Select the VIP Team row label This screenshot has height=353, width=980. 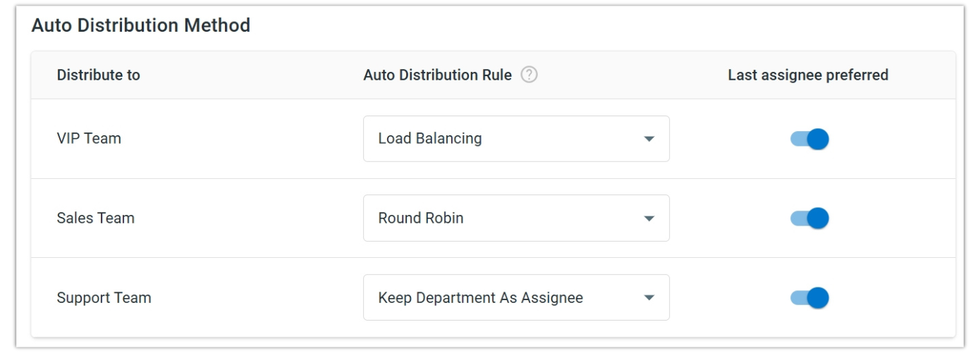[x=89, y=139]
